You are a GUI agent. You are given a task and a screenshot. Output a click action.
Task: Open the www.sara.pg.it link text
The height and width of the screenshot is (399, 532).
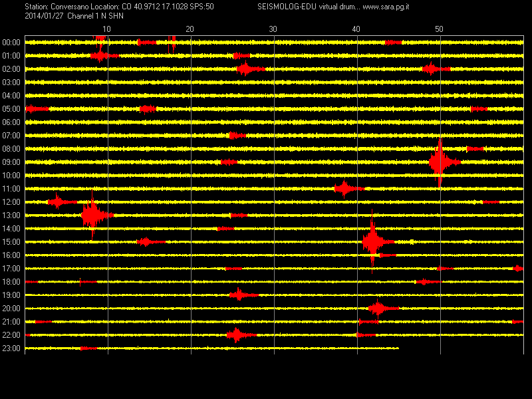386,7
